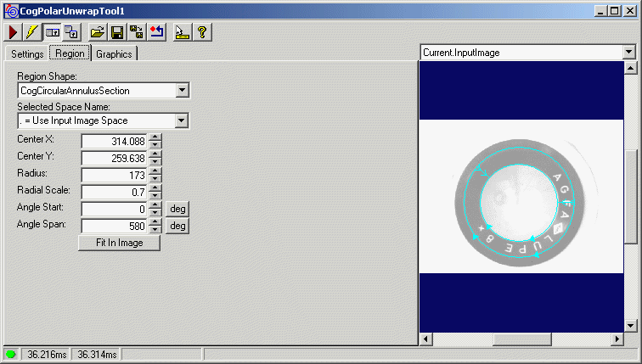The image size is (642, 364).
Task: Open the Current.InputImage display dropdown
Action: (x=630, y=53)
